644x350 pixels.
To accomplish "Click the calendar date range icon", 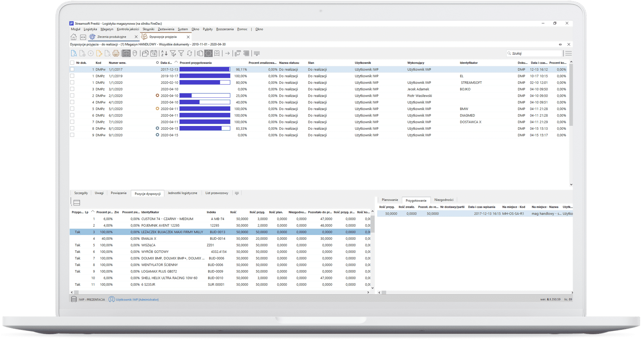I will [x=154, y=53].
